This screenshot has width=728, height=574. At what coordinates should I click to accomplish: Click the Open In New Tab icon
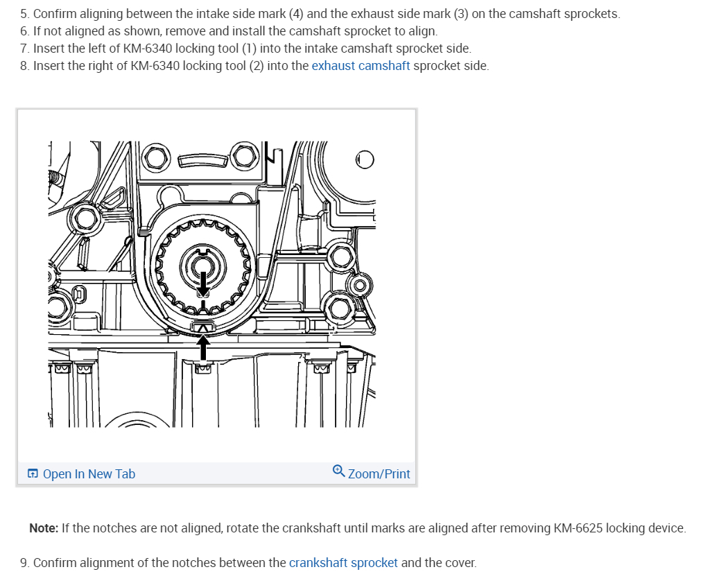tap(33, 473)
